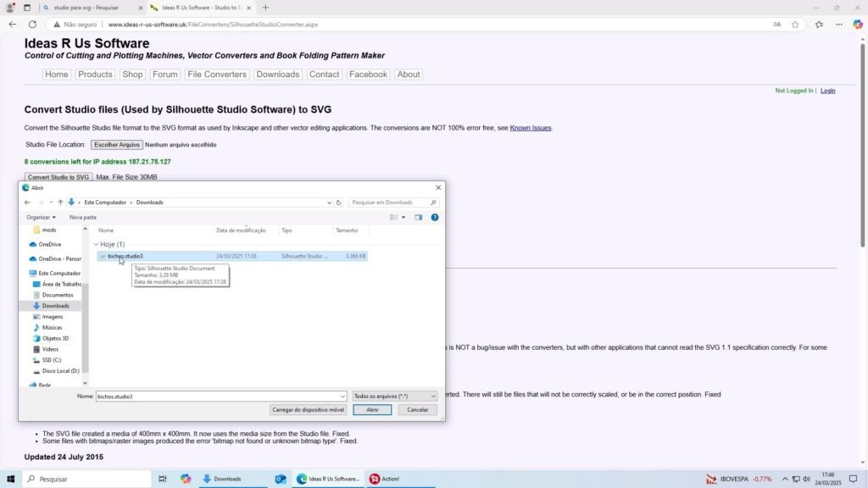Open the browser profile icon
The height and width of the screenshot is (488, 868).
pos(10,8)
